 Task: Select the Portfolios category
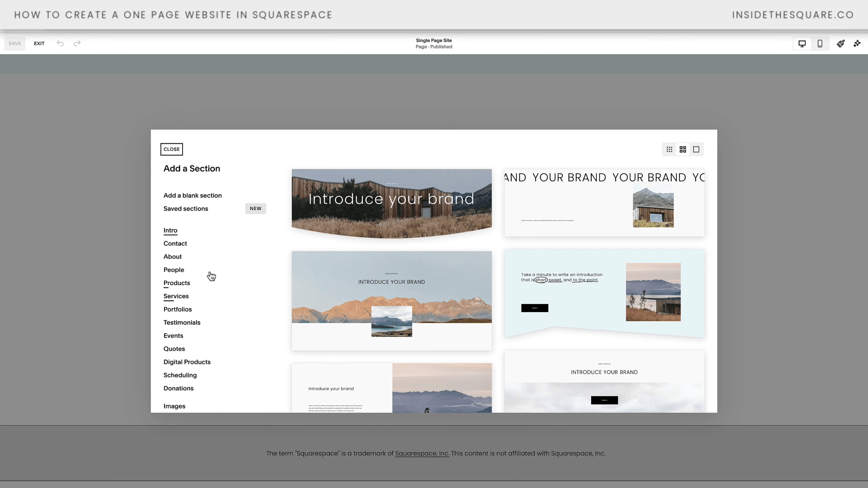(x=178, y=310)
